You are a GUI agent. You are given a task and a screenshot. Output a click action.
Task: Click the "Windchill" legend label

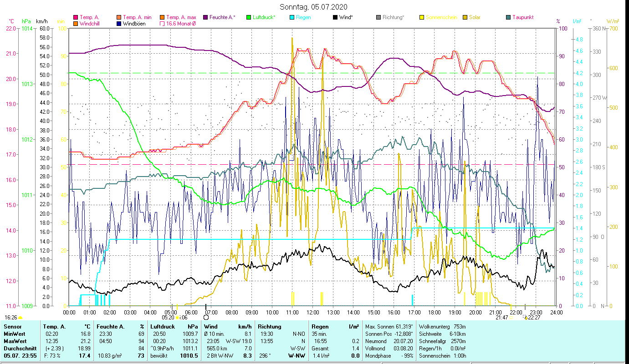click(90, 24)
